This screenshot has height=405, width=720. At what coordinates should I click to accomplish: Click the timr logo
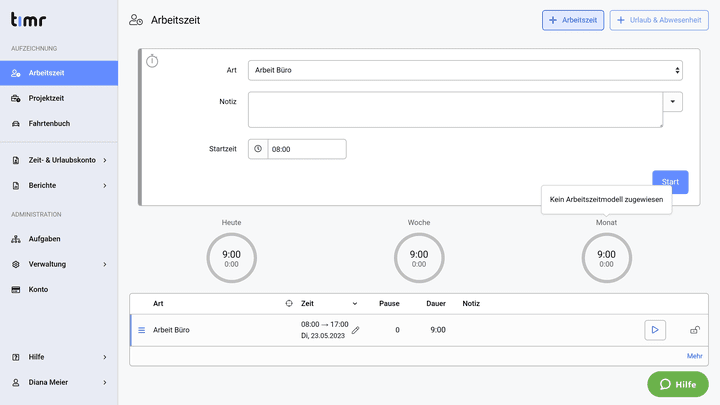pos(28,19)
